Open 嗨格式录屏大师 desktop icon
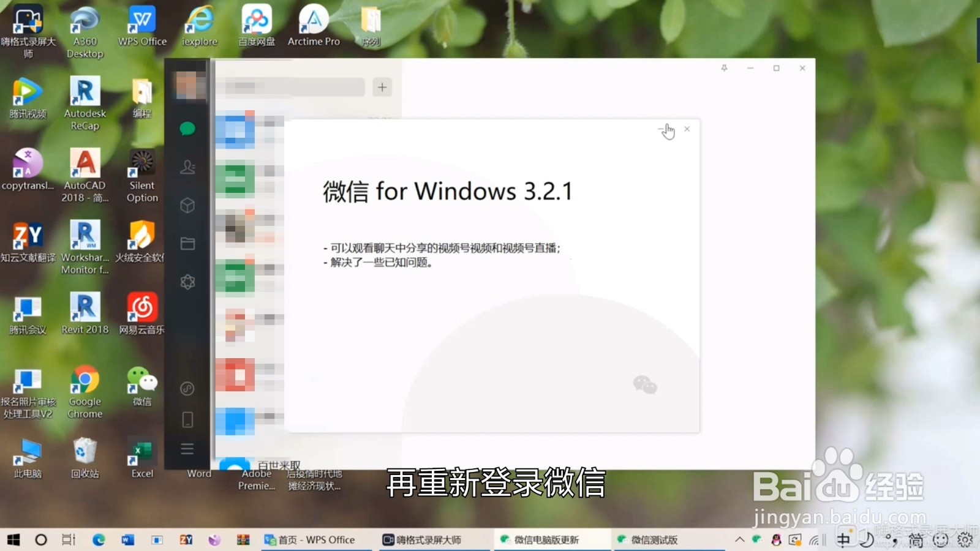 pyautogui.click(x=28, y=32)
